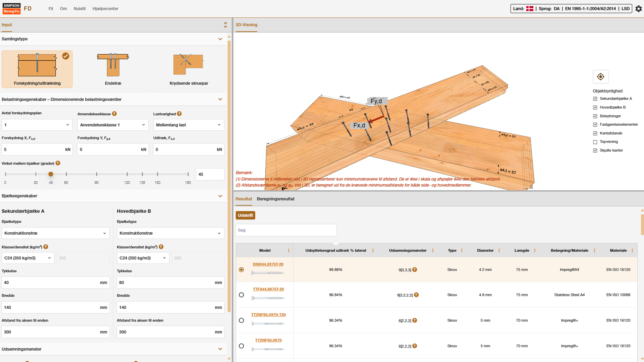The image size is (644, 362).
Task: Switch to the Beregningsresultat tab
Action: [x=275, y=199]
